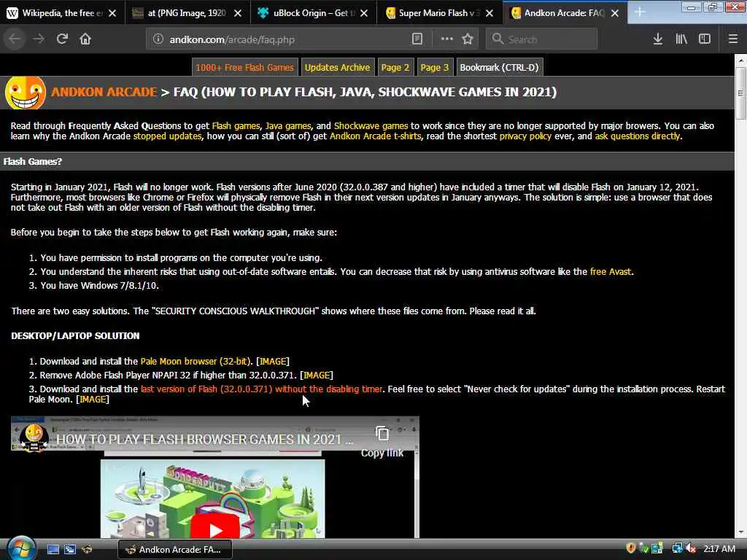This screenshot has height=560, width=747.
Task: Switch to the PNG Image tab
Action: tap(187, 13)
